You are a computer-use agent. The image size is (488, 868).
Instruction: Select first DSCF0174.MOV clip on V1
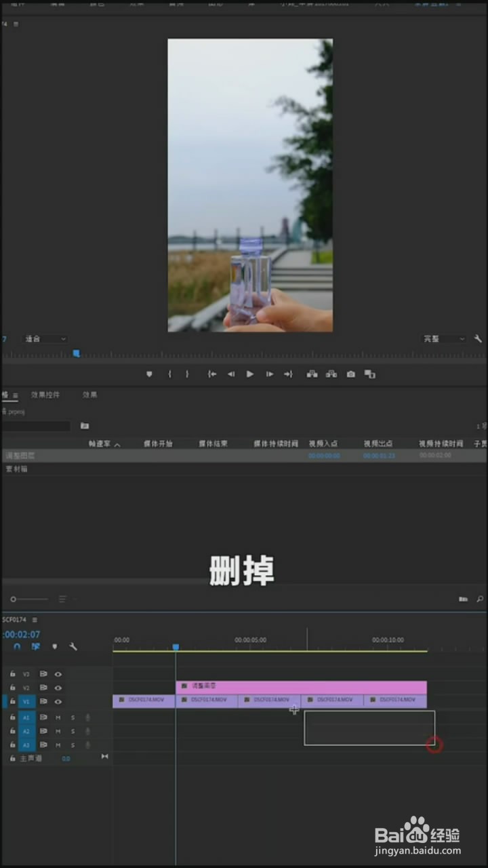tap(144, 701)
